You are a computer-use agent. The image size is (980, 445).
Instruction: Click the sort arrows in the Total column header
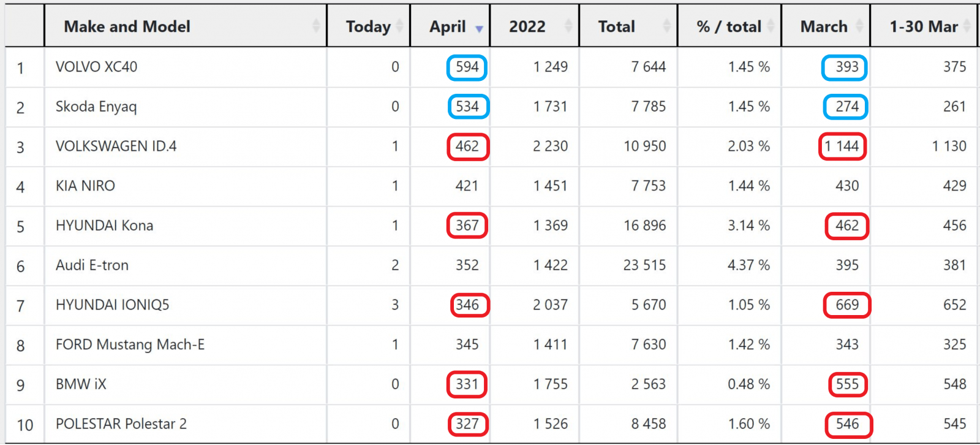point(666,26)
